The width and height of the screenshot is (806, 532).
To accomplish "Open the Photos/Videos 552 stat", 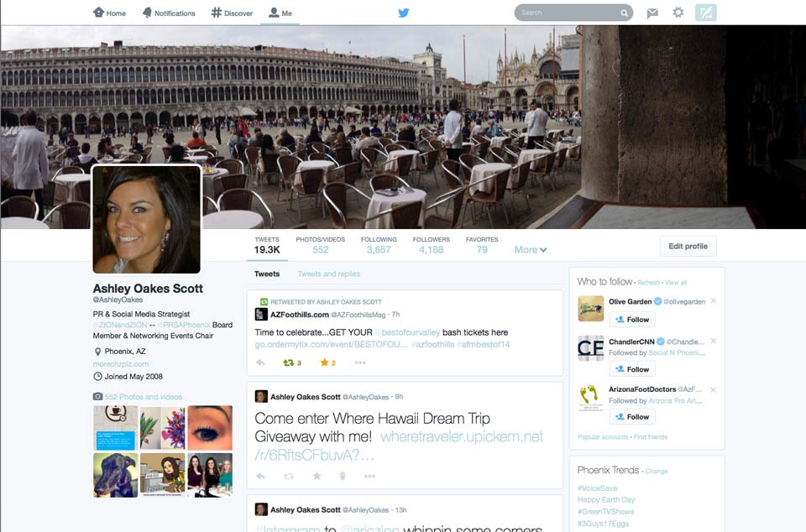I will click(x=320, y=245).
